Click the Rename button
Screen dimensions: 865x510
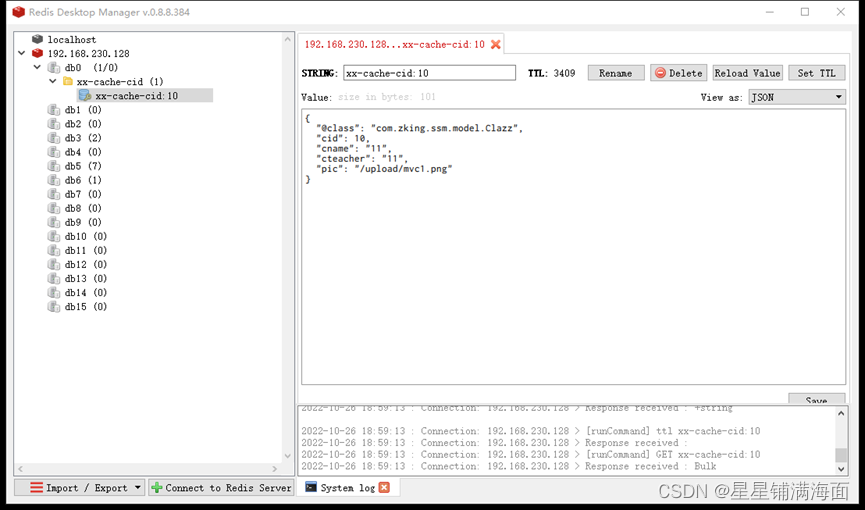(x=616, y=73)
